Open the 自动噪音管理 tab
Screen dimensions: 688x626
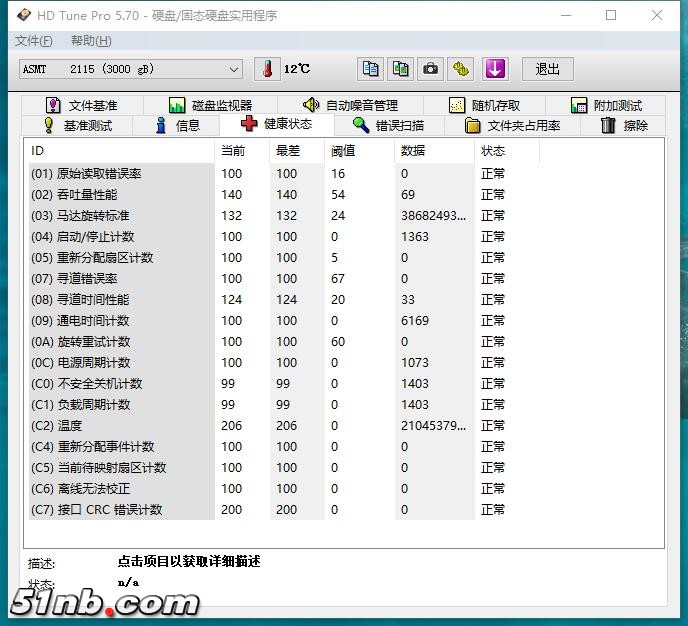click(351, 105)
